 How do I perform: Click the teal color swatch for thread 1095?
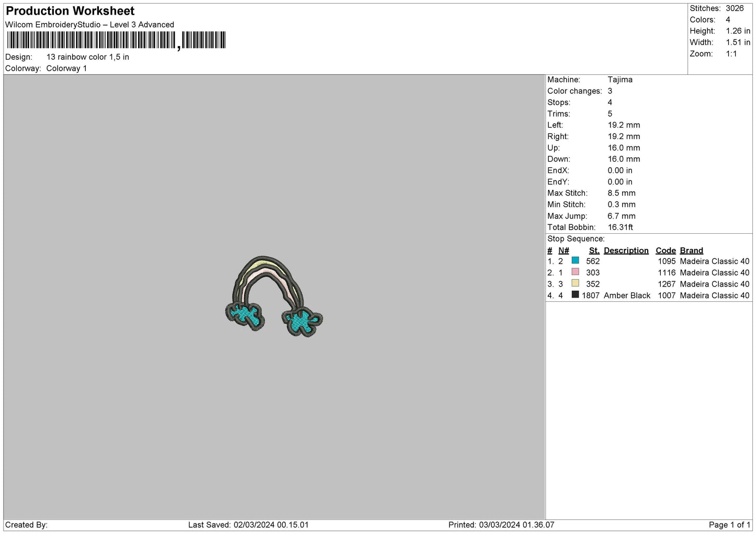pos(576,260)
